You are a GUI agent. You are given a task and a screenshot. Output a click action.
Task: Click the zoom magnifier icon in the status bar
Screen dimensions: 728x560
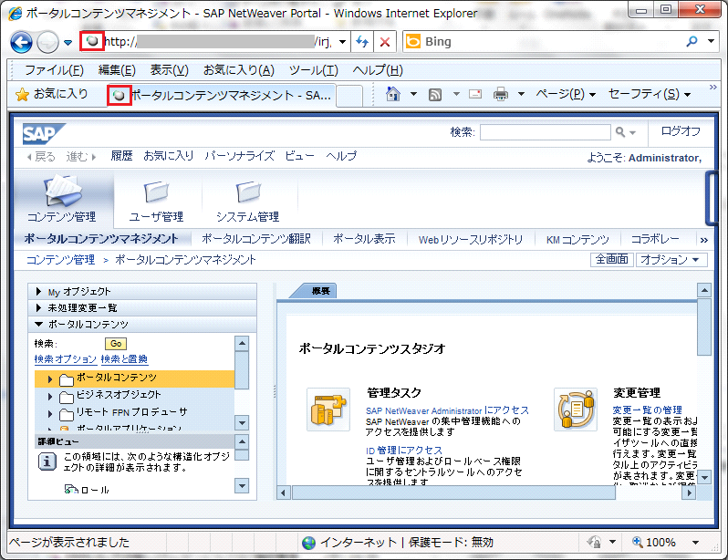tap(638, 542)
